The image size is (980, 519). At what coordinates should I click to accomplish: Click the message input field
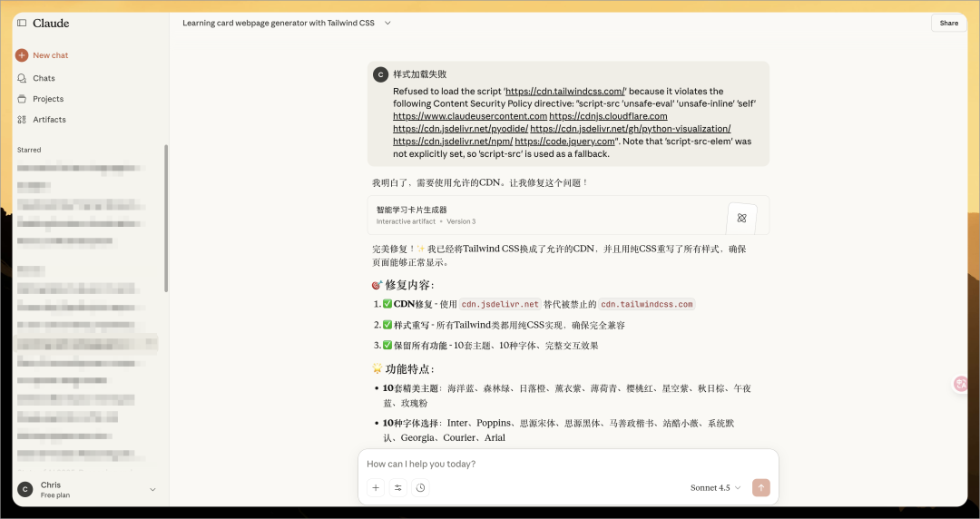[568, 464]
